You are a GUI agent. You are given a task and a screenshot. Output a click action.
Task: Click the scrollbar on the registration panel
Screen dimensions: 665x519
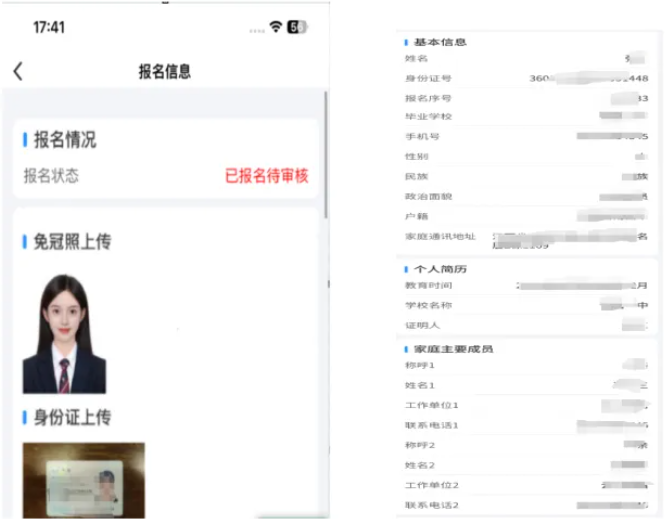pyautogui.click(x=326, y=150)
